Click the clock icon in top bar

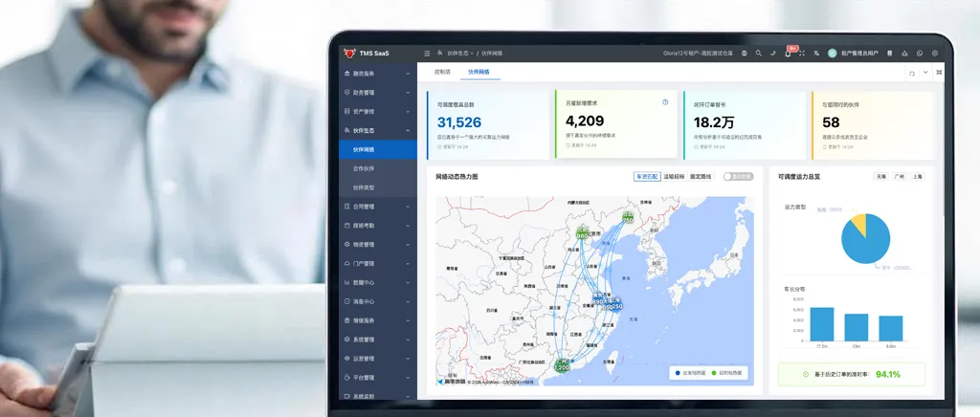[x=920, y=54]
